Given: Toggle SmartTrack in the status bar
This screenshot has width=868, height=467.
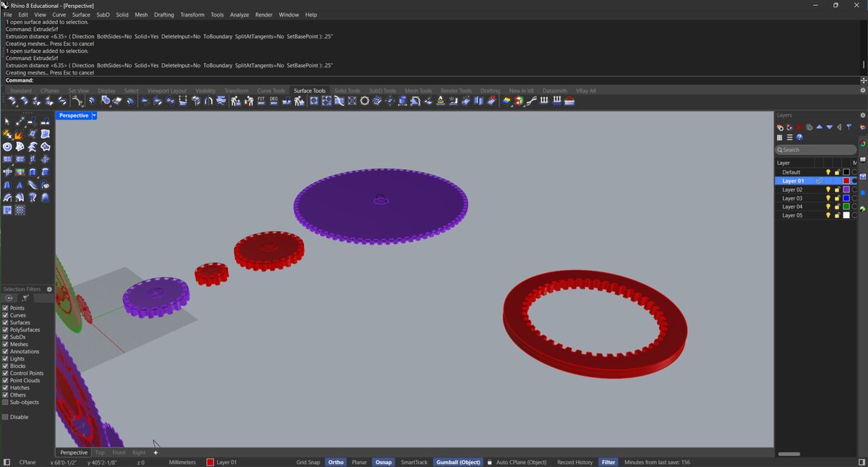Looking at the screenshot, I should point(414,462).
